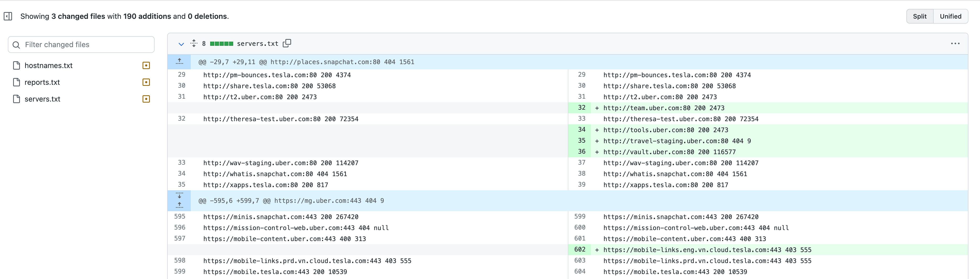Click right line number 37

coord(581,163)
